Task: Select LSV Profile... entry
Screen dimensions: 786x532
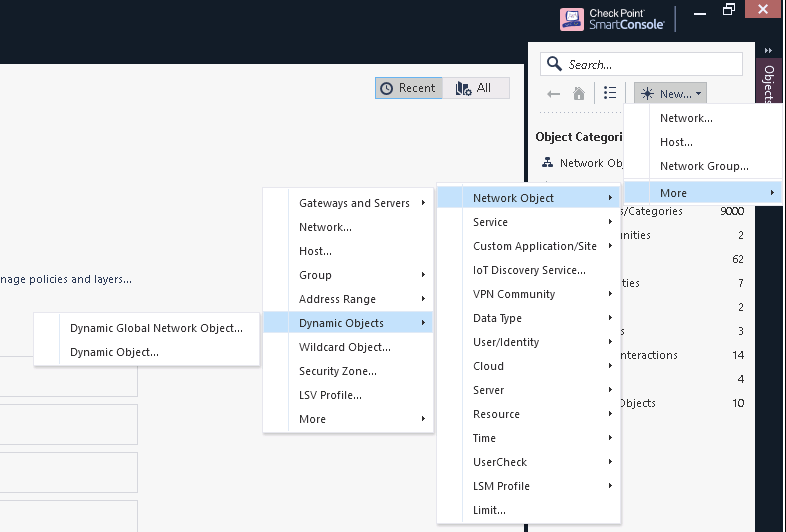Action: click(348, 396)
